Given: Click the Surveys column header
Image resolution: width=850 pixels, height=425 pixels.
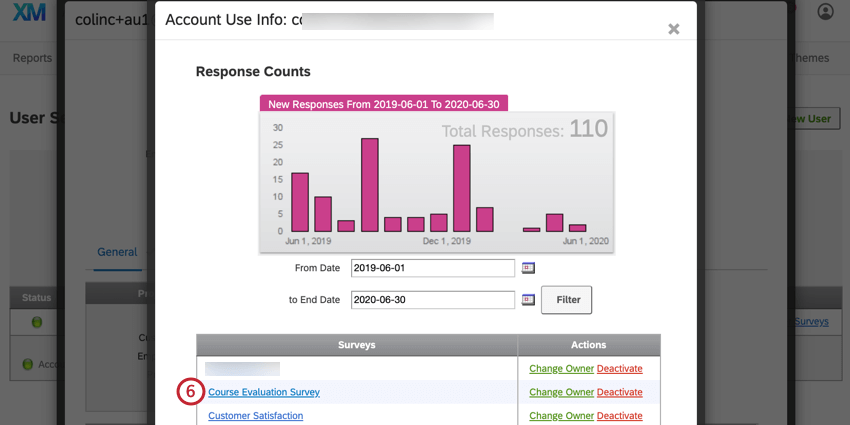Looking at the screenshot, I should [357, 345].
